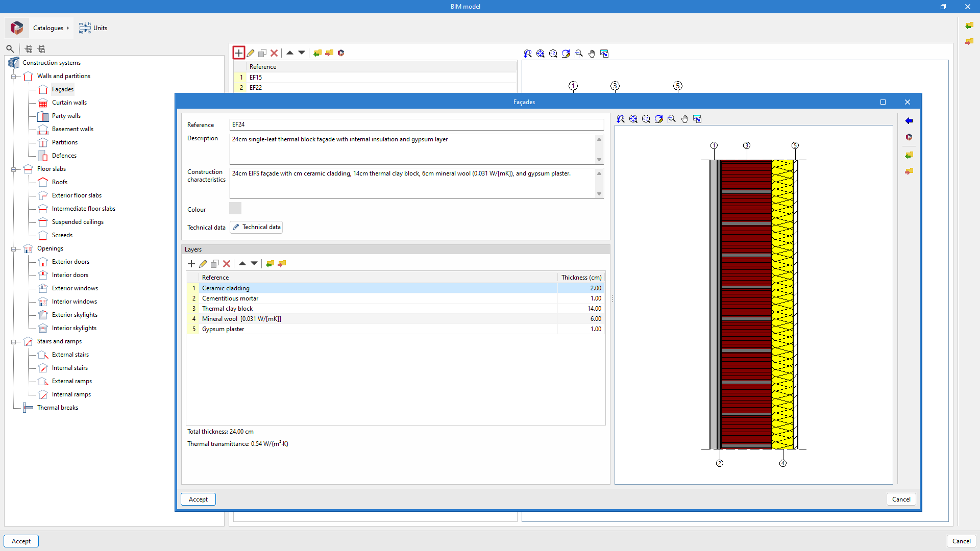Click Accept in the Façades dialog
The height and width of the screenshot is (551, 980).
(198, 499)
